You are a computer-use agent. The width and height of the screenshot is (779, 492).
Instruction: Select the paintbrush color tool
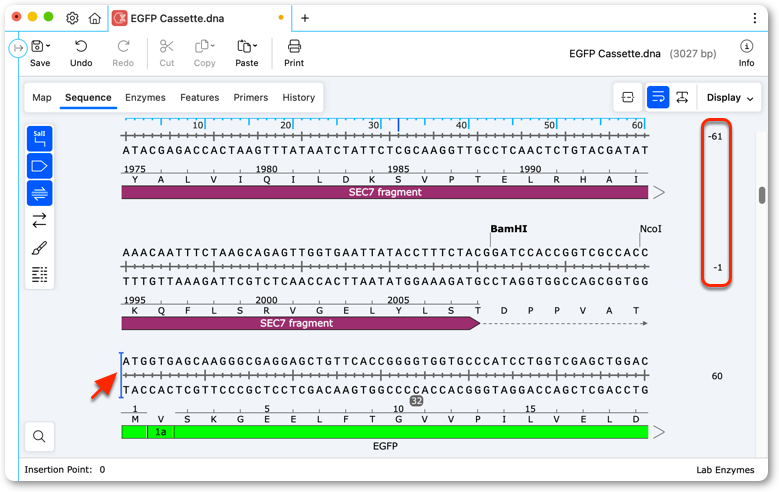coord(40,247)
